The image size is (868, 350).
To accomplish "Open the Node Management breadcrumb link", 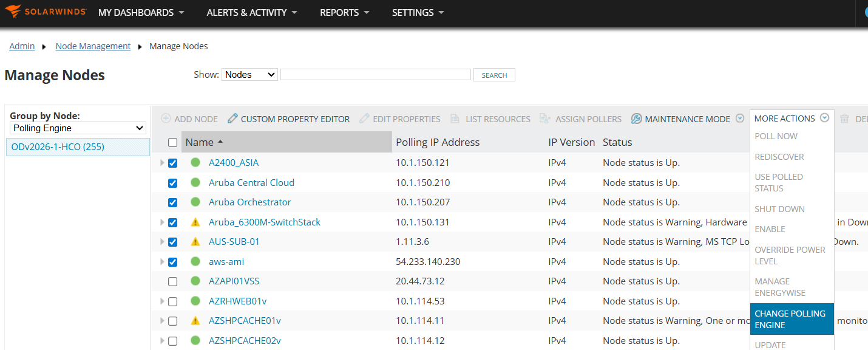I will tap(93, 46).
